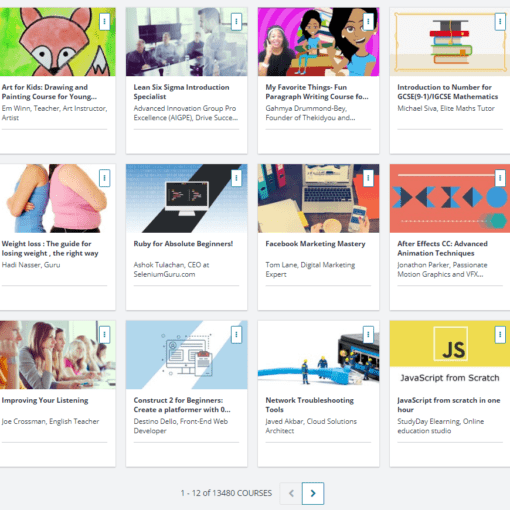Viewport: 510px width, 510px height.
Task: Open options menu on My Favorite Things card
Action: (368, 22)
